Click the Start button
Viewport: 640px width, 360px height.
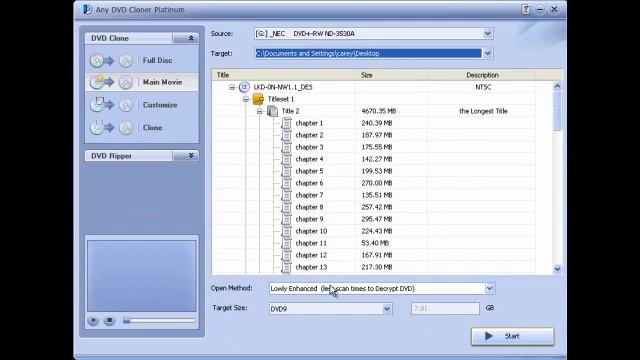pos(513,336)
